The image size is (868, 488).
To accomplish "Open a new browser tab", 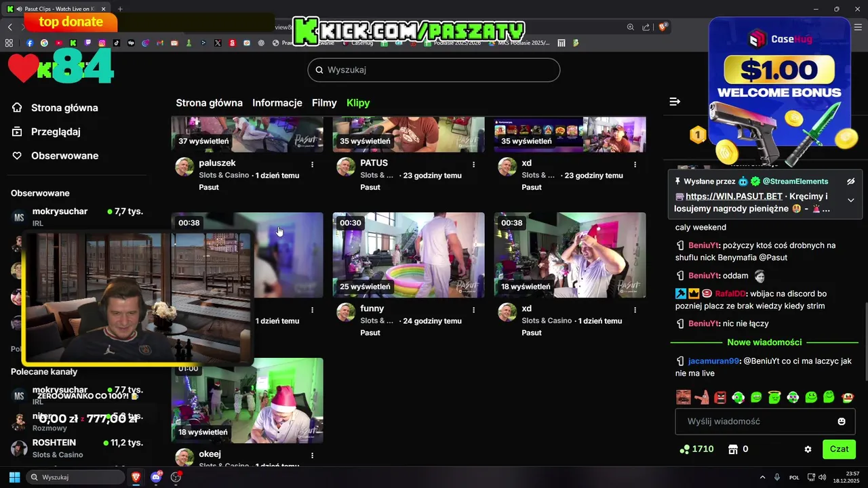I will coord(120,9).
